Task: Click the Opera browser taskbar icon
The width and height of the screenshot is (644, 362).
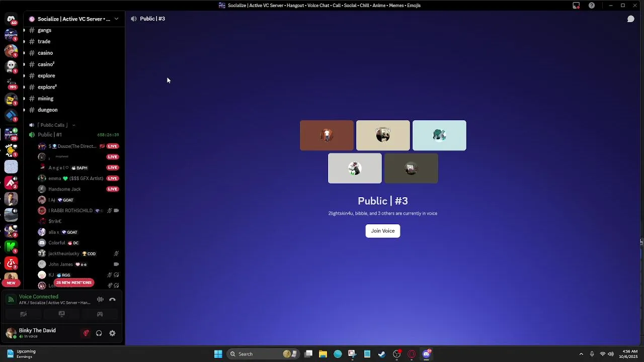Action: (412, 354)
